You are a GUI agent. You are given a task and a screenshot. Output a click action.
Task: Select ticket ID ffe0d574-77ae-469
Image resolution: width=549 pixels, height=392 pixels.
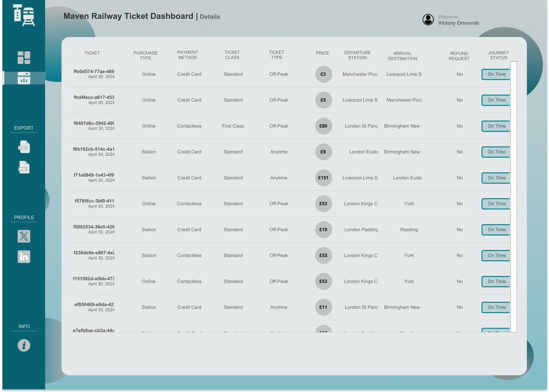(x=94, y=71)
